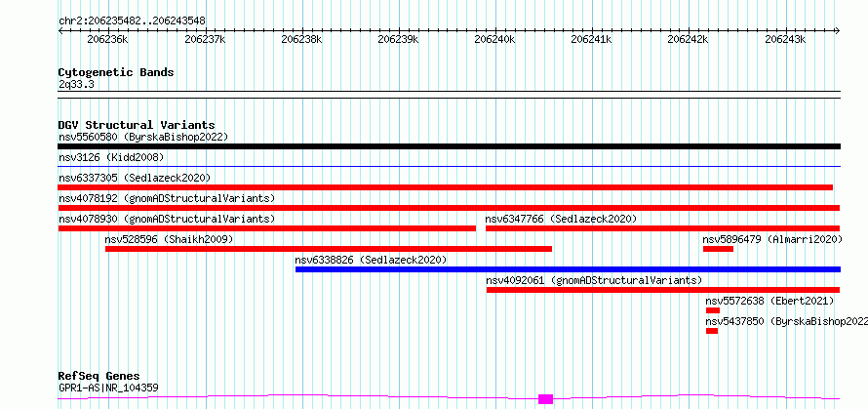Open nsv3126 (Kidd2008) label
This screenshot has width=868, height=409.
pyautogui.click(x=111, y=157)
